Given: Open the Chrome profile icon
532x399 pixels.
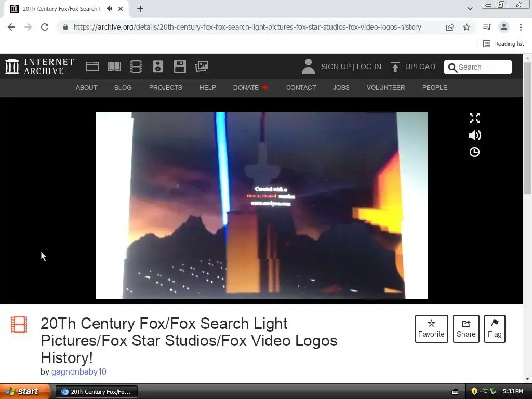Looking at the screenshot, I should pos(504,27).
